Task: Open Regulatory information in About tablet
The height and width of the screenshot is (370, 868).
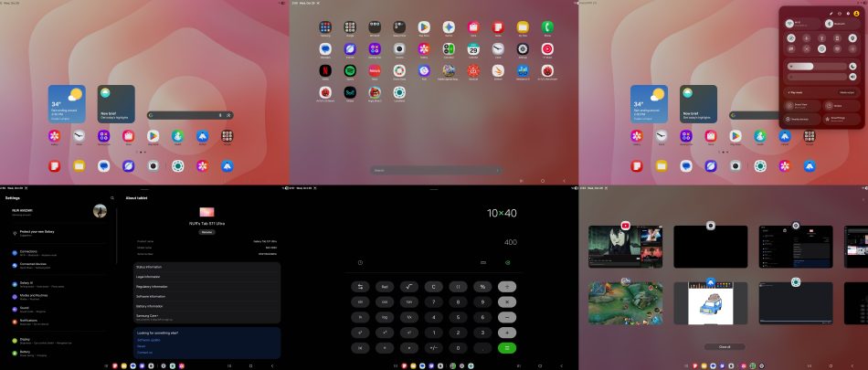Action: pyautogui.click(x=206, y=286)
